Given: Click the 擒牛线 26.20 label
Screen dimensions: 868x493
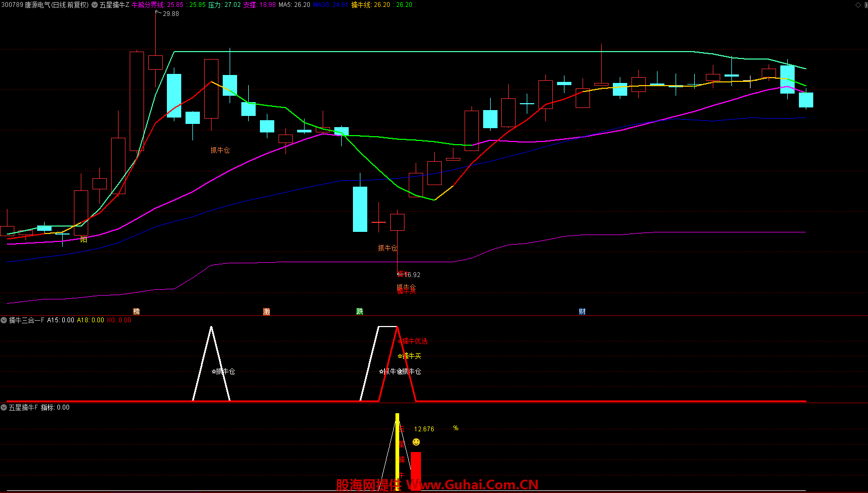Looking at the screenshot, I should click(x=370, y=5).
